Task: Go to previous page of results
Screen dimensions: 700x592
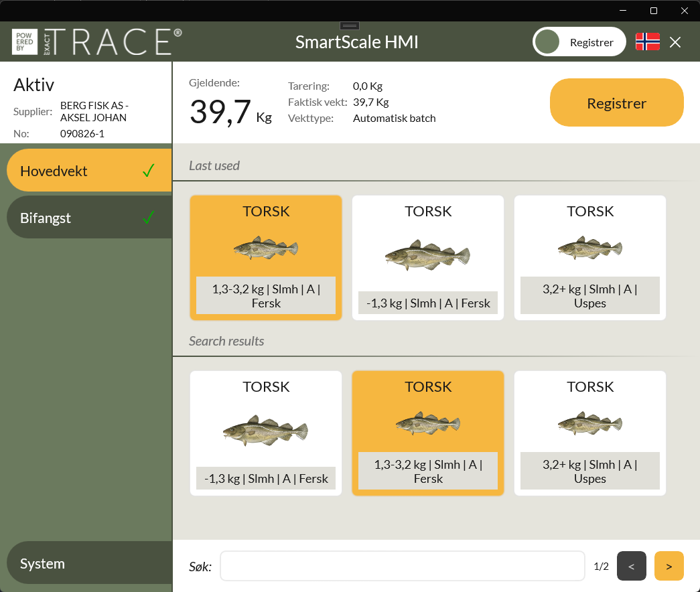Action: [x=631, y=566]
